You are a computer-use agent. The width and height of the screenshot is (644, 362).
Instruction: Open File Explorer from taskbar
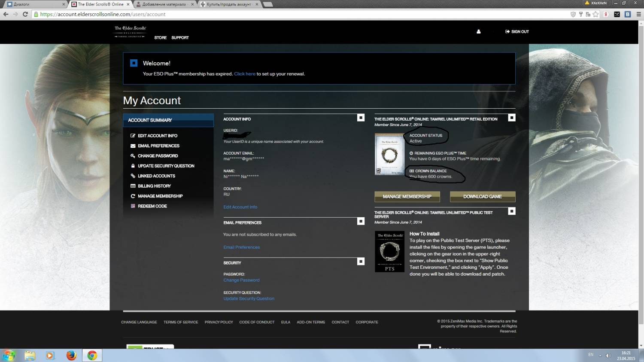click(x=30, y=356)
